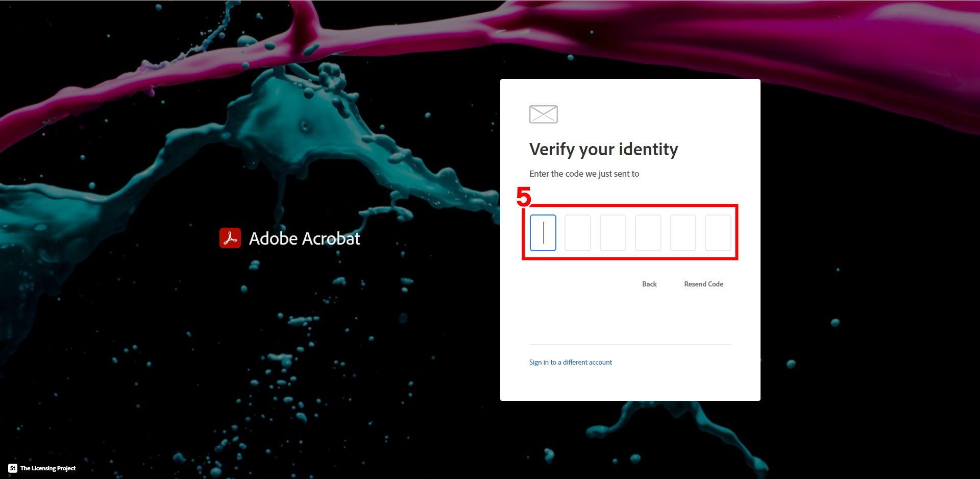Click the envelope mail icon
Viewport: 980px width, 479px height.
[x=544, y=114]
